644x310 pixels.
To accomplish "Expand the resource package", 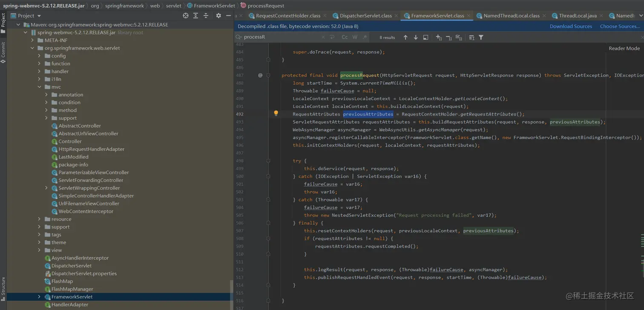I will click(x=40, y=219).
